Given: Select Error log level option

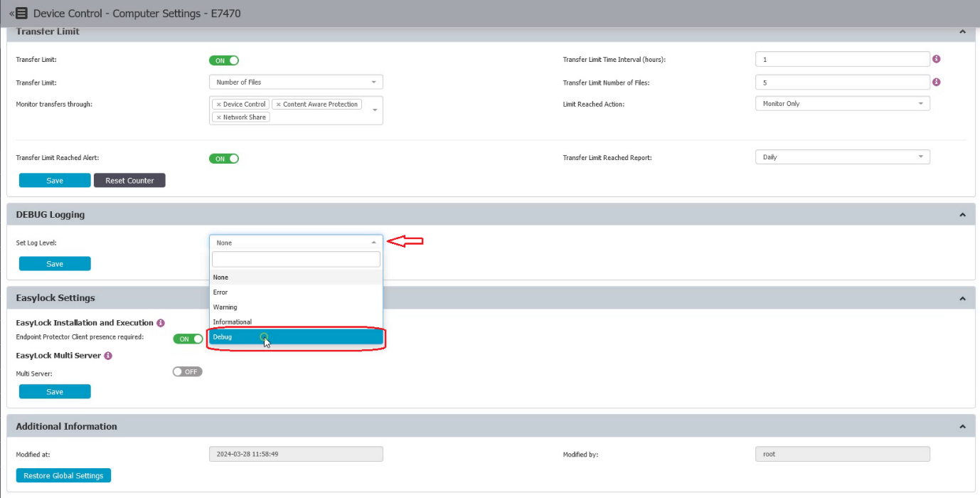Looking at the screenshot, I should (x=296, y=292).
